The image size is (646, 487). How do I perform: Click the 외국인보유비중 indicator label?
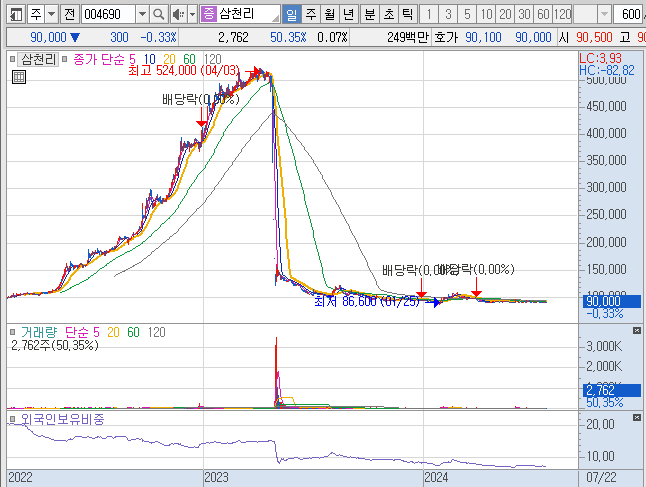(x=63, y=419)
